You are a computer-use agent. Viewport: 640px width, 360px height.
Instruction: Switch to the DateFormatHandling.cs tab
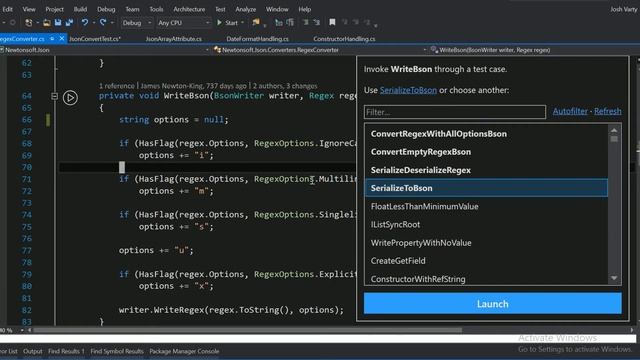pyautogui.click(x=258, y=39)
